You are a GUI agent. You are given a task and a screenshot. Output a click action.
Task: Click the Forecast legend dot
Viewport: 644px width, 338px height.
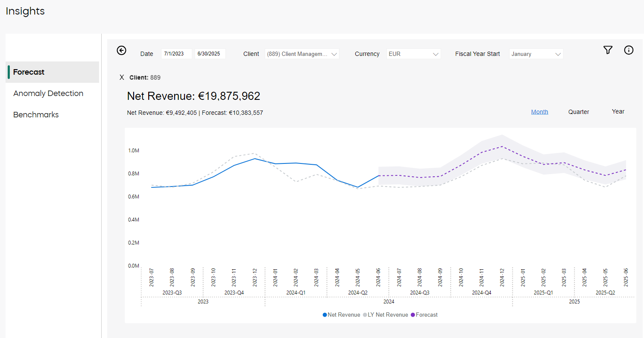click(x=413, y=315)
